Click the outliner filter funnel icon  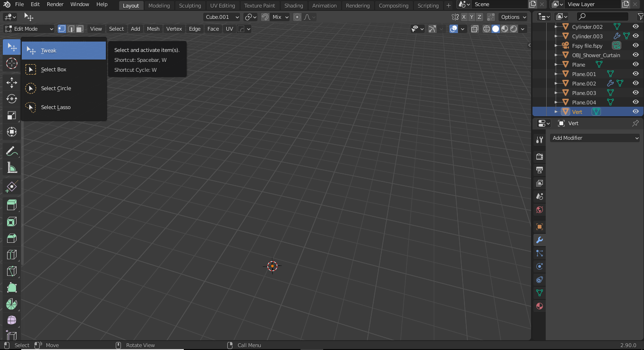point(640,17)
